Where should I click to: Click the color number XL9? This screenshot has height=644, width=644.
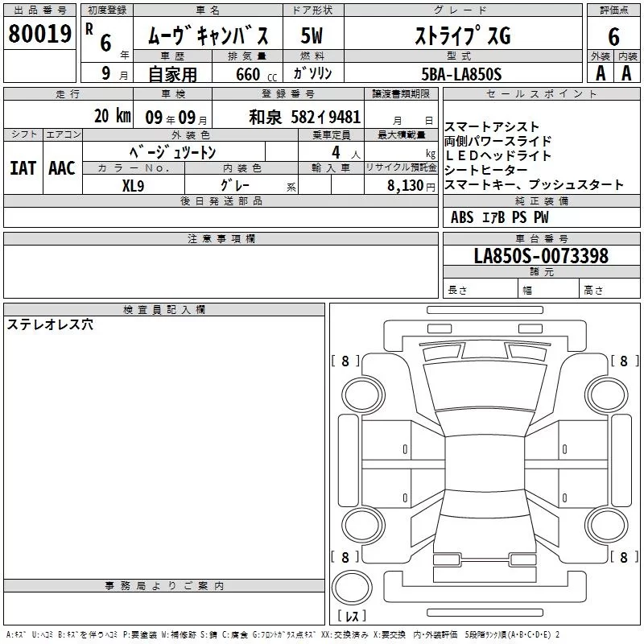pos(133,184)
